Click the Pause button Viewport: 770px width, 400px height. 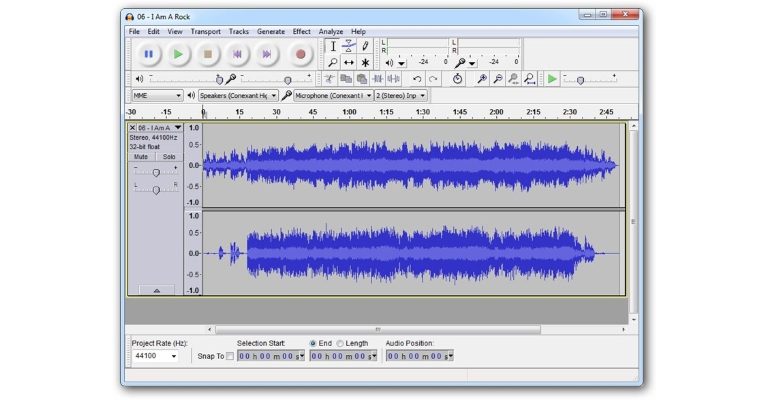pos(148,54)
